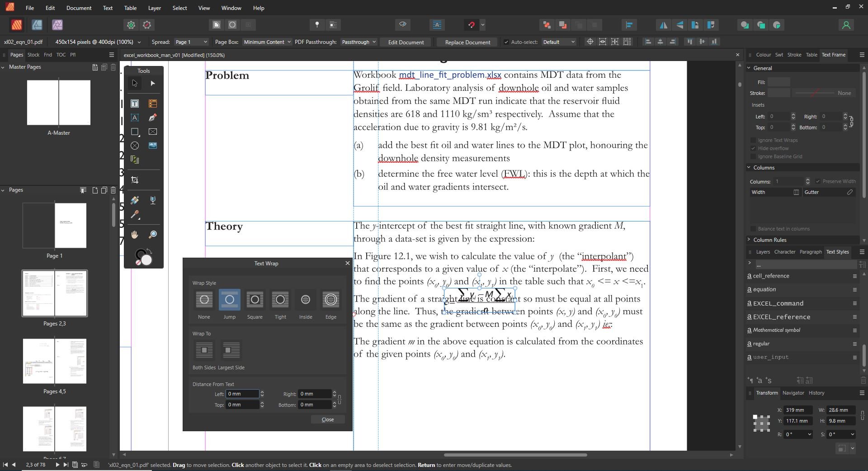Open the Table menu

click(130, 8)
